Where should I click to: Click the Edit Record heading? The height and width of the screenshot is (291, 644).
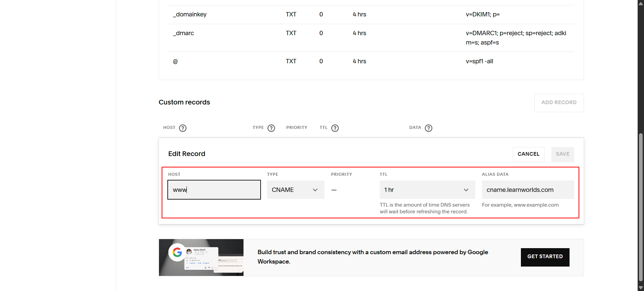coord(187,154)
